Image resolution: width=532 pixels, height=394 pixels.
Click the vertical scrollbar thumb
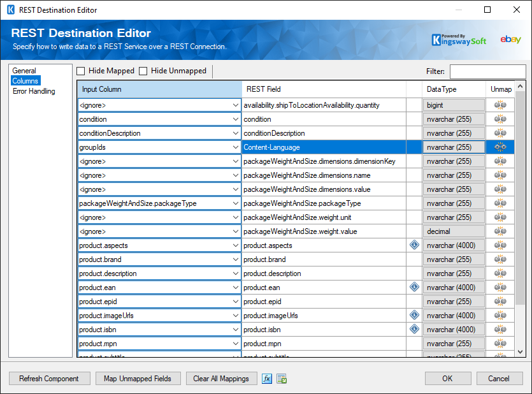click(x=520, y=198)
